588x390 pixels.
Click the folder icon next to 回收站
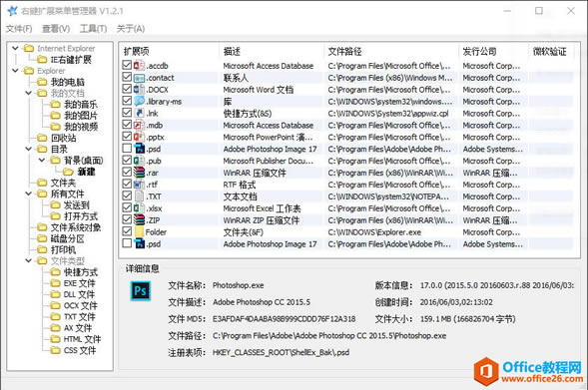point(42,138)
